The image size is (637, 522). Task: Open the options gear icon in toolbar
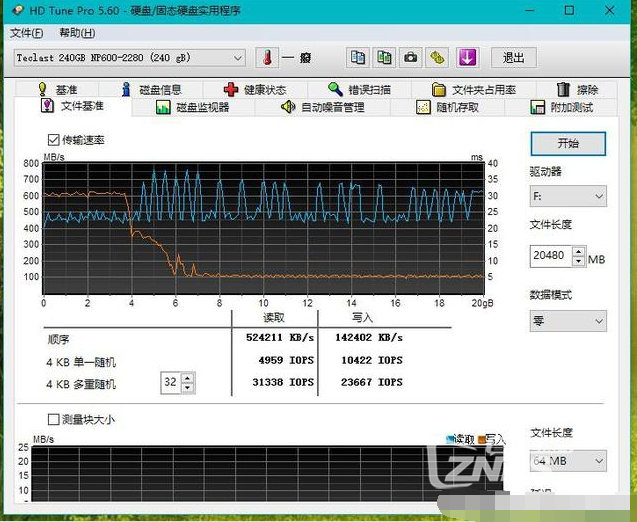pos(437,57)
